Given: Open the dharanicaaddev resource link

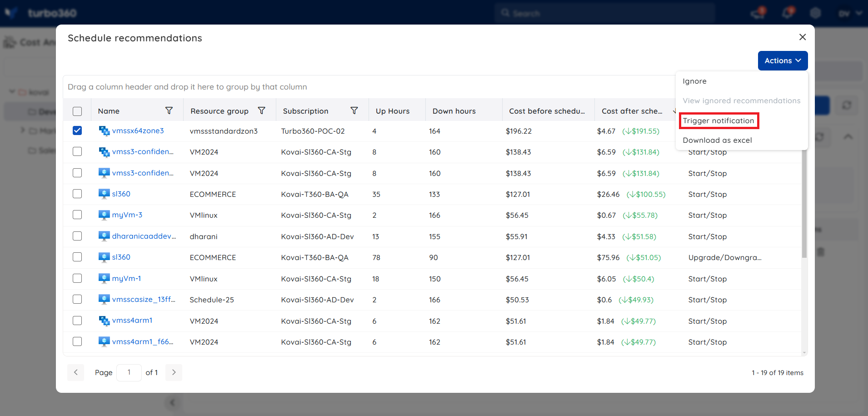Looking at the screenshot, I should tap(144, 236).
